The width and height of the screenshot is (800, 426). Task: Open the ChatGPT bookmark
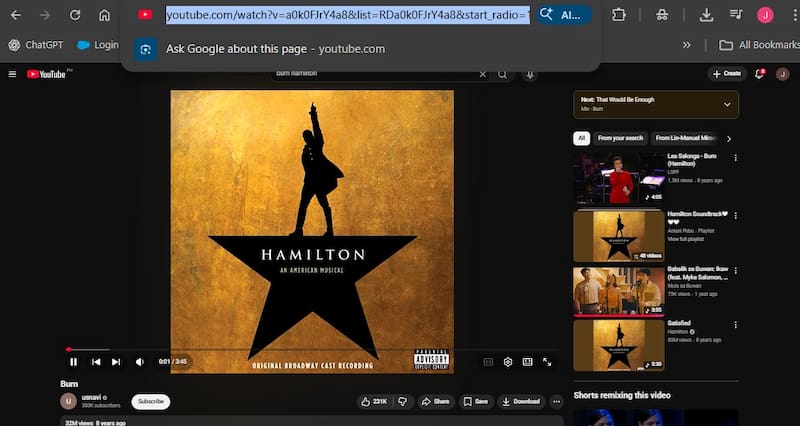[36, 45]
